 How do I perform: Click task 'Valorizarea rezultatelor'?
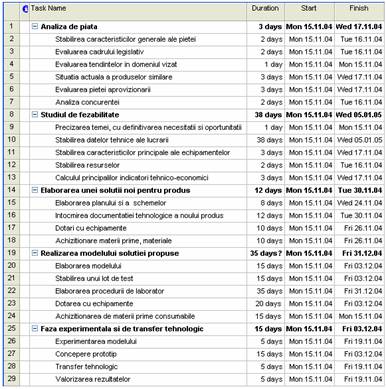coord(93,379)
